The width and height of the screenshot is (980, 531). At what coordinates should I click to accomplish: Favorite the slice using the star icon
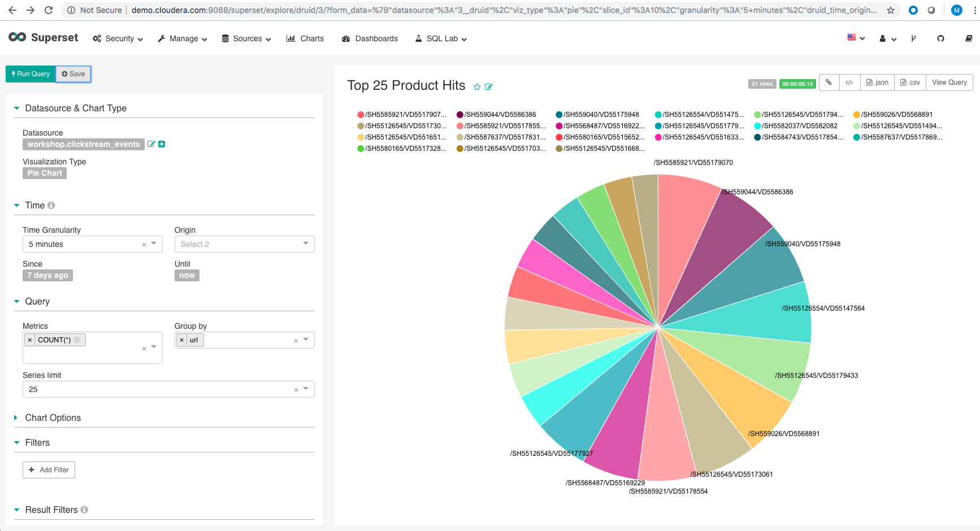point(477,87)
